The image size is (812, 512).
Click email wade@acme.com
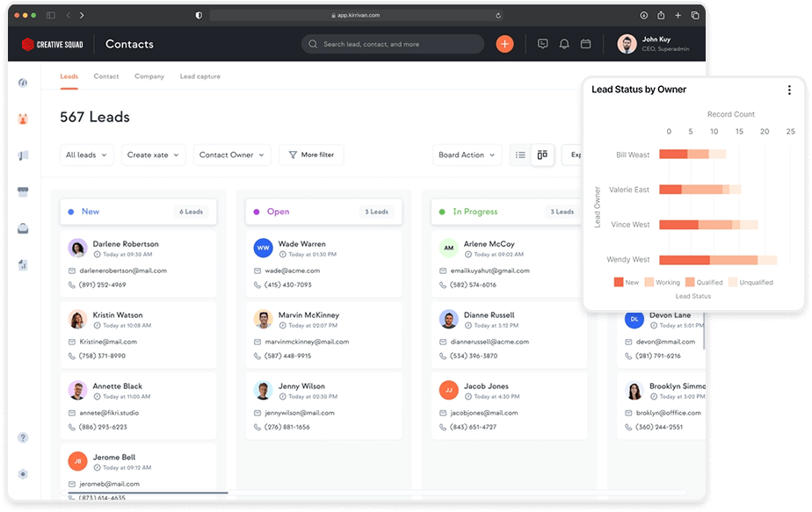tap(292, 270)
